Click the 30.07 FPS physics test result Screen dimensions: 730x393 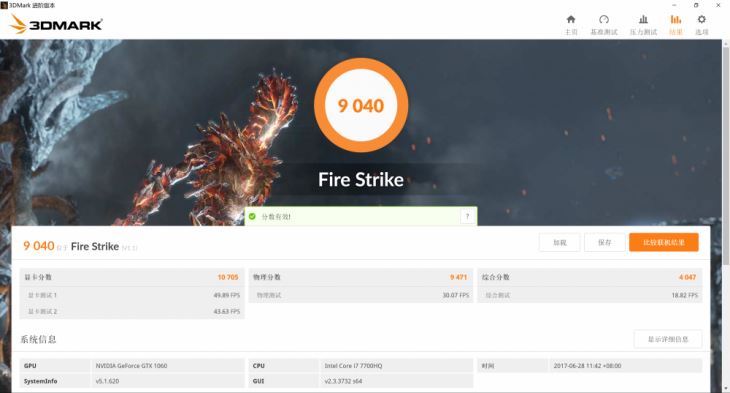click(456, 295)
